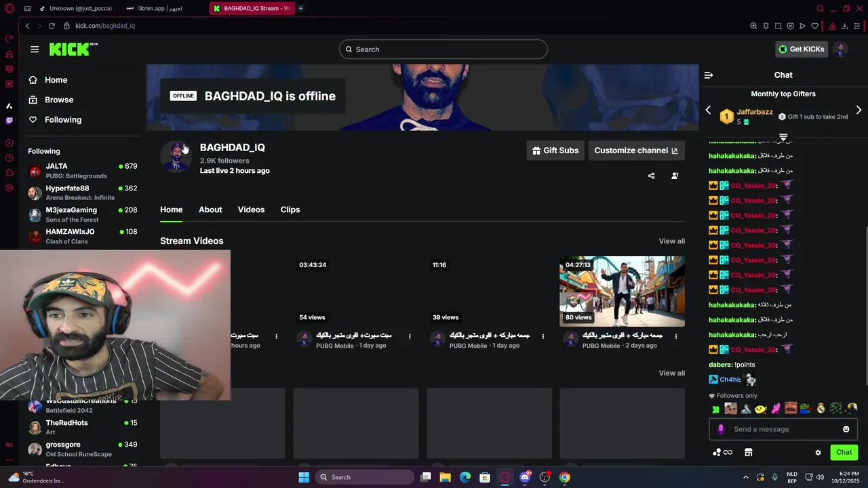Viewport: 868px width, 488px height.
Task: Show next top gifter arrow
Action: tap(859, 110)
